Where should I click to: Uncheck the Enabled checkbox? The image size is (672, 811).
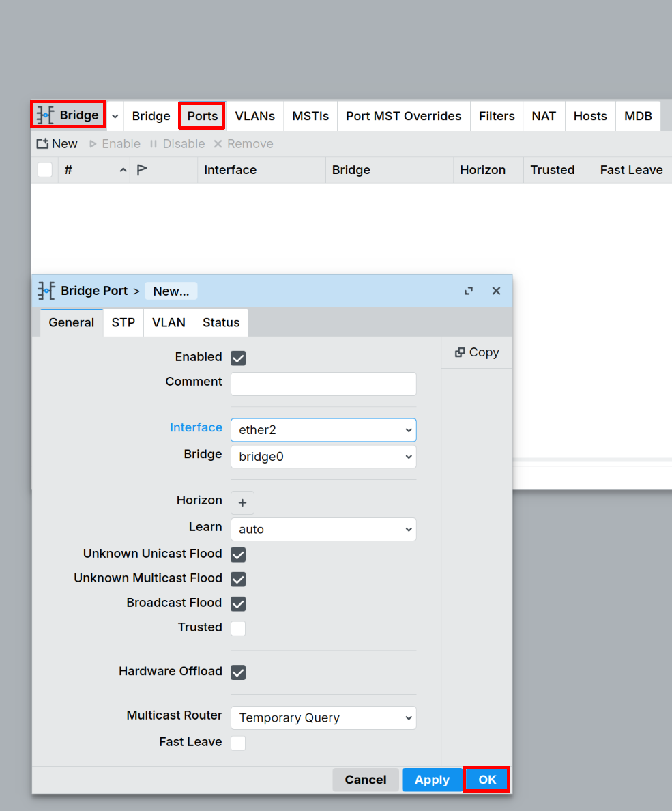pos(237,357)
